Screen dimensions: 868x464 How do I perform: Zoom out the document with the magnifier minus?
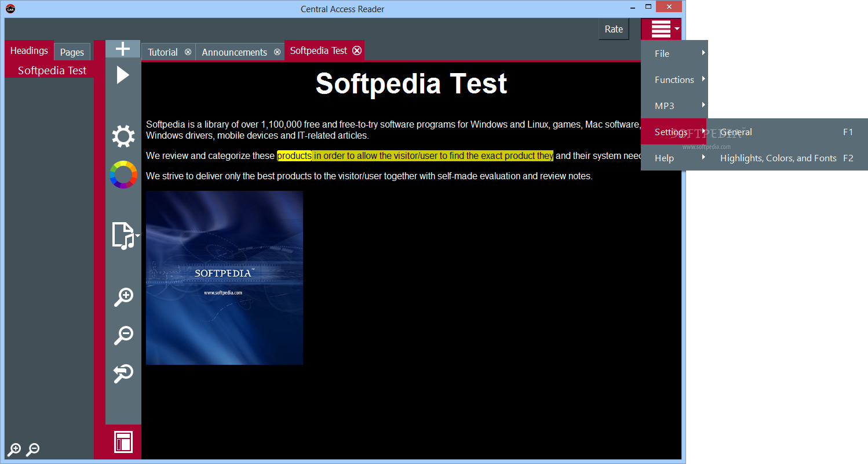pyautogui.click(x=123, y=335)
